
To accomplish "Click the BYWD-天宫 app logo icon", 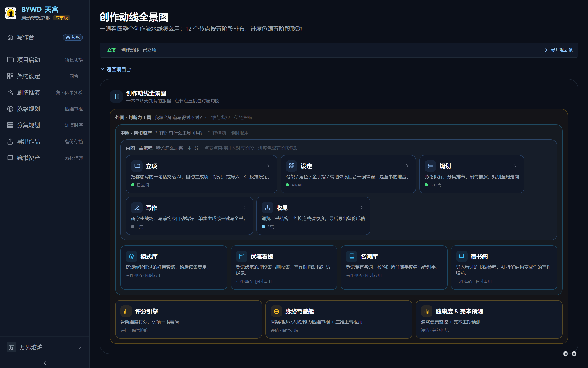I will tap(11, 13).
